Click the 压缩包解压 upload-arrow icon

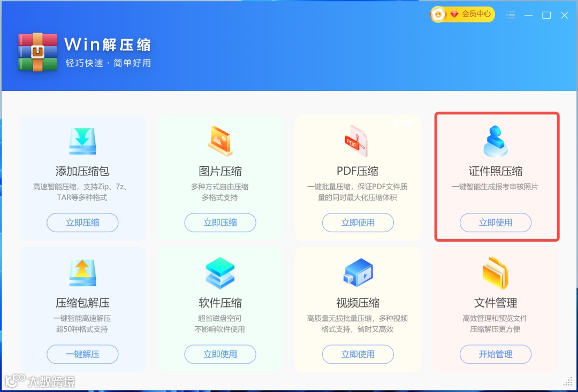(x=82, y=273)
